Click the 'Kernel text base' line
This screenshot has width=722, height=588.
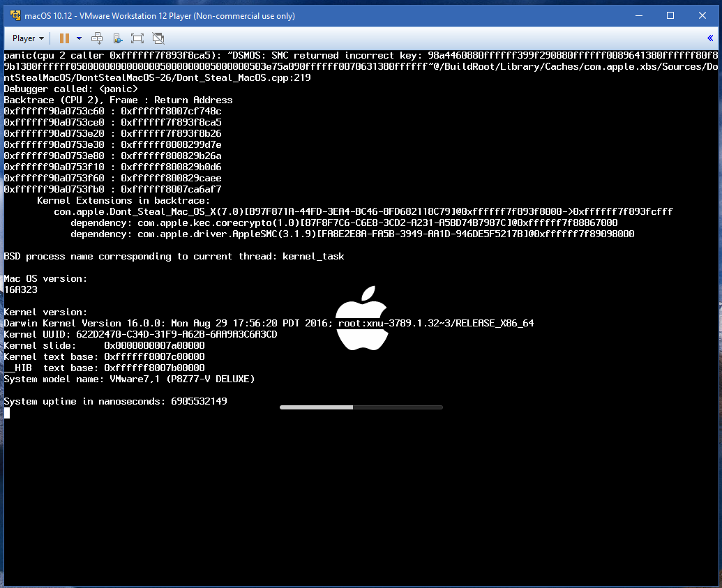click(x=104, y=357)
